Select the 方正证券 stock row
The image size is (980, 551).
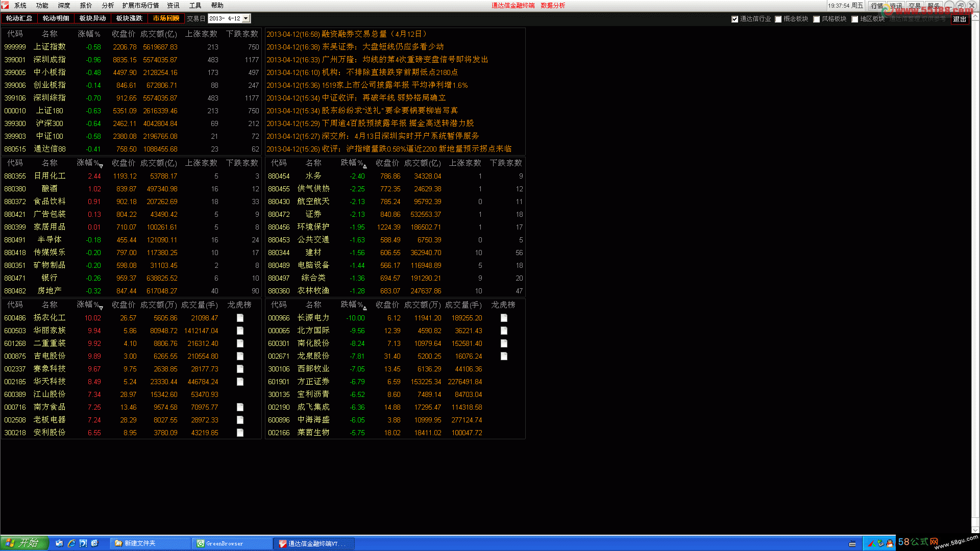tap(395, 382)
